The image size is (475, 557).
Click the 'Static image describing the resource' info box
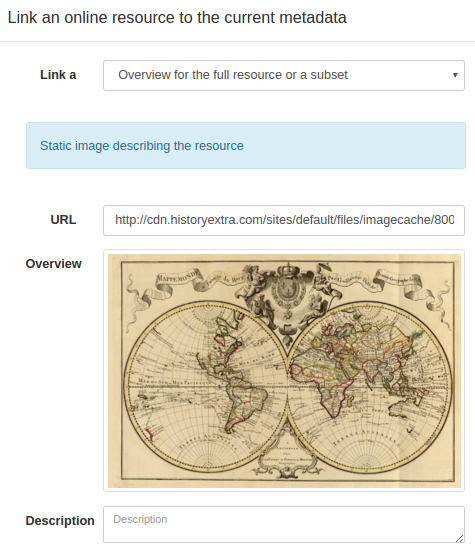point(246,146)
